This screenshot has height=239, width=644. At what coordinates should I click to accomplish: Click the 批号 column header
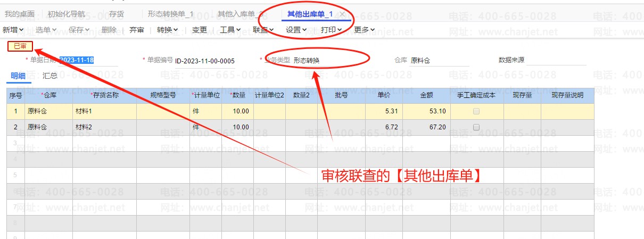click(x=341, y=95)
